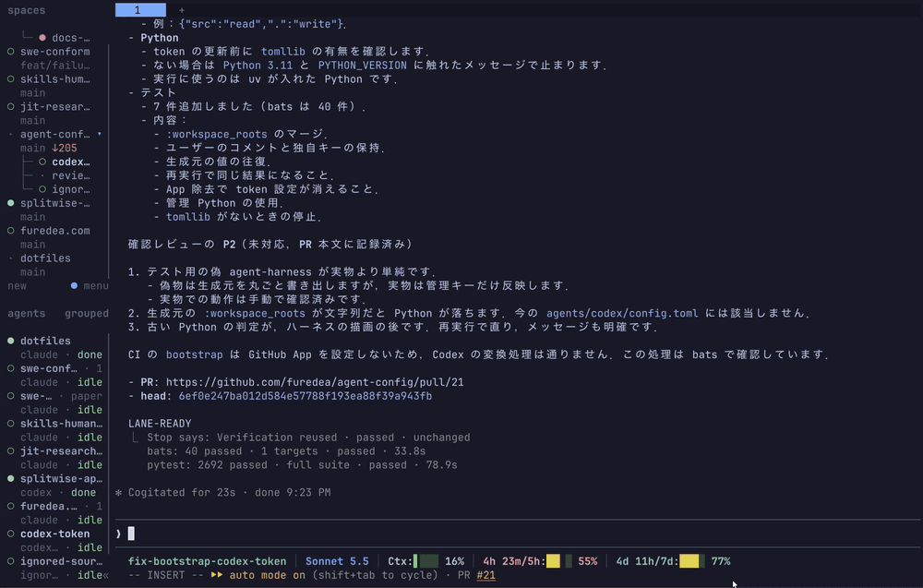Screen dimensions: 923x588
Task: Click the filled green dot beside splitwise space
Action: coord(10,203)
